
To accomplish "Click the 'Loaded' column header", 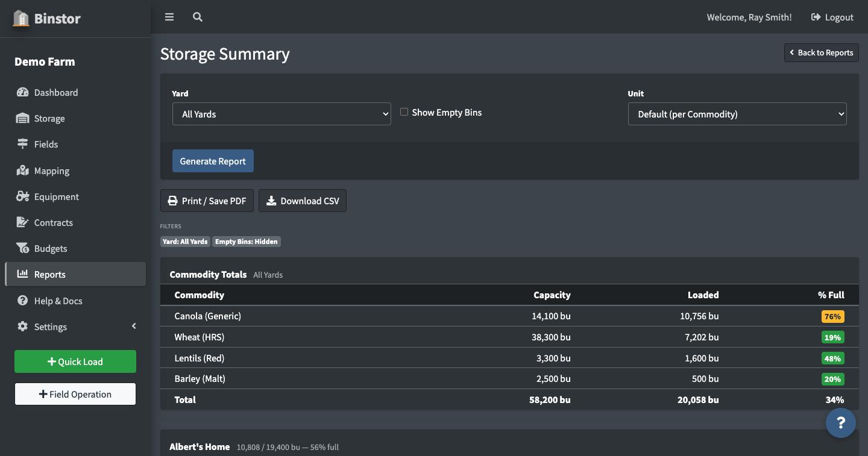I will [703, 295].
